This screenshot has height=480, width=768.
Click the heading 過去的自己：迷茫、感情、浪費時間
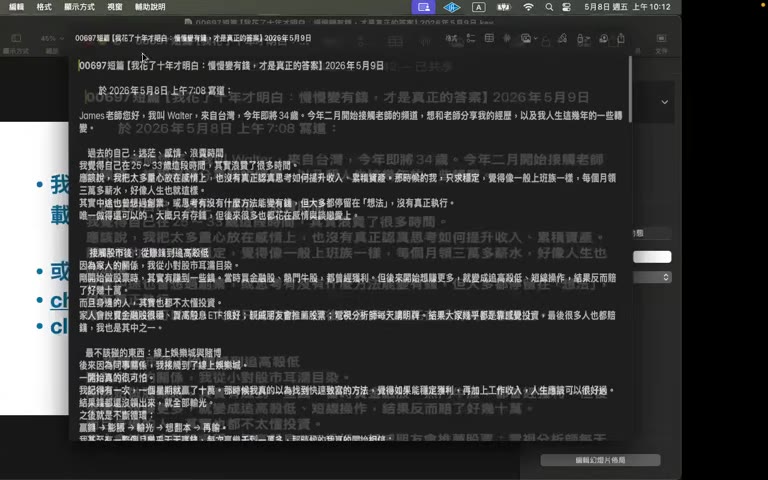[155, 153]
